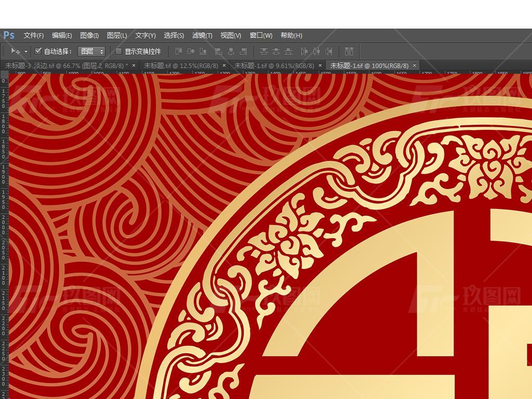The height and width of the screenshot is (399, 532).
Task: Open the 视图(V) menu
Action: coord(231,35)
